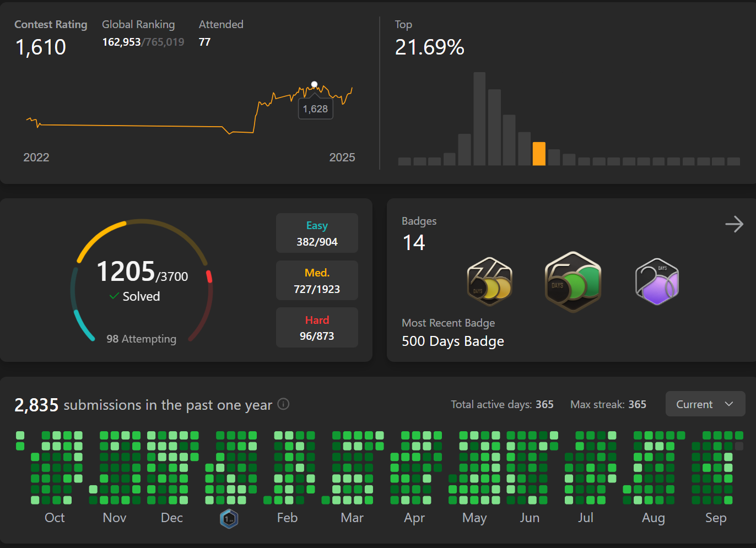Click the tallest bar in rating histogram

coord(479,118)
